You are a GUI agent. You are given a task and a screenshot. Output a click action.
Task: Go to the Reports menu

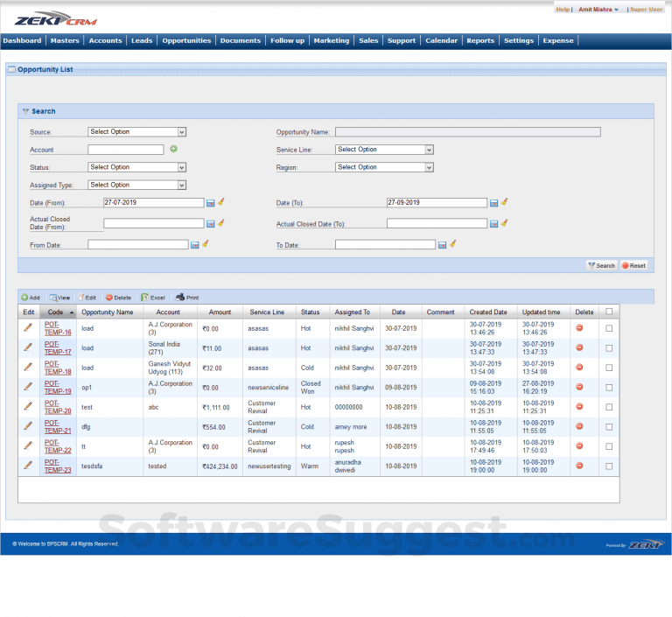tap(479, 40)
